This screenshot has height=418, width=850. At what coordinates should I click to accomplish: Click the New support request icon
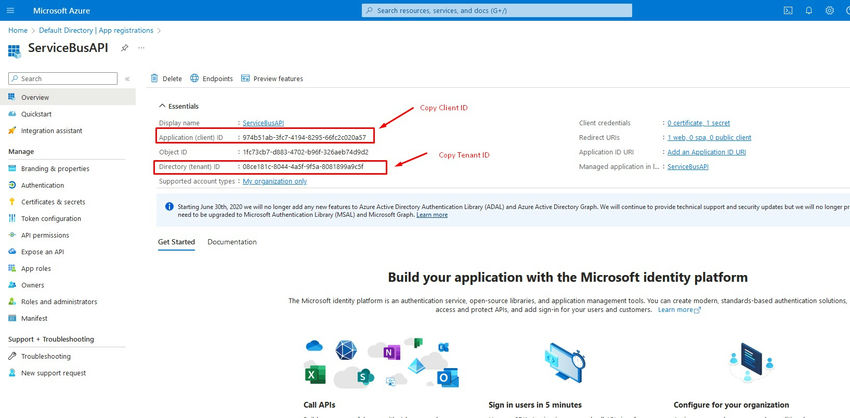[x=12, y=373]
